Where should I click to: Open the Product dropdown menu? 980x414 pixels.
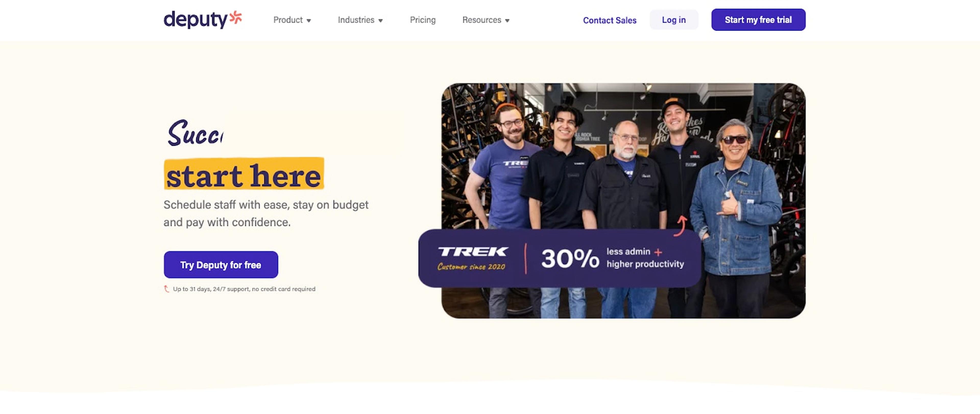(292, 20)
